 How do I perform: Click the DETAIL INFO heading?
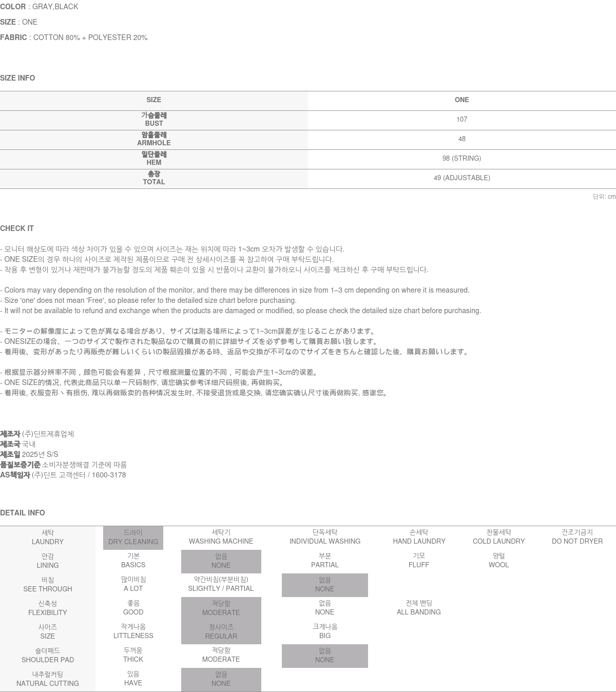(x=23, y=513)
